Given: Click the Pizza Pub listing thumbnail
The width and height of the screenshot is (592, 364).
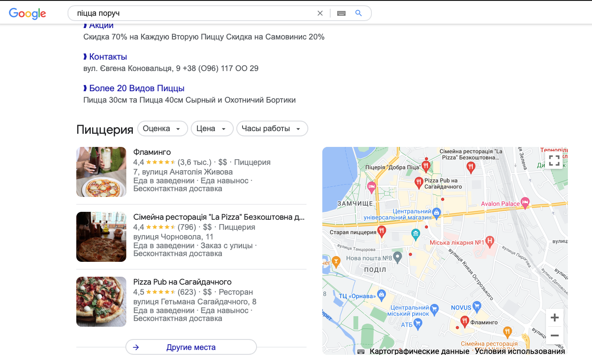Looking at the screenshot, I should tap(101, 302).
